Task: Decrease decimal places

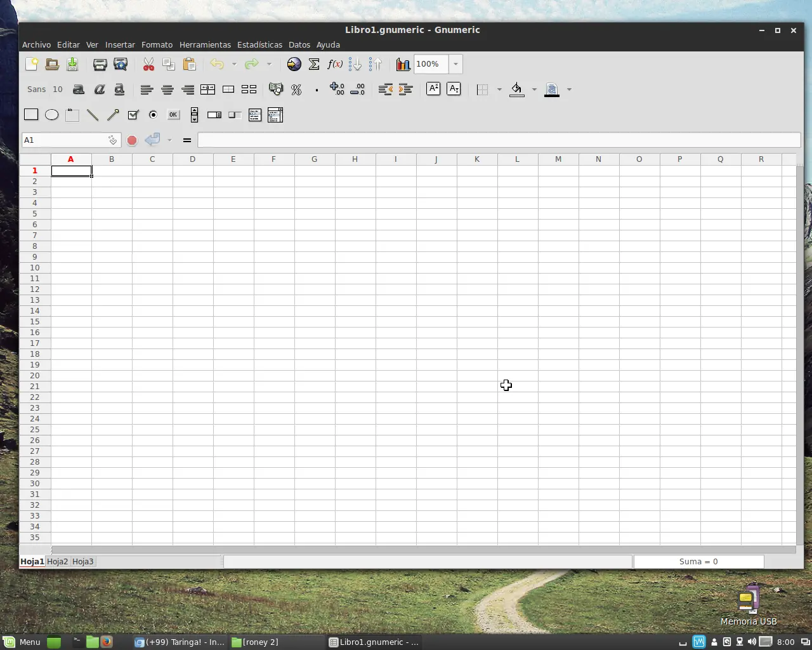Action: coord(358,90)
